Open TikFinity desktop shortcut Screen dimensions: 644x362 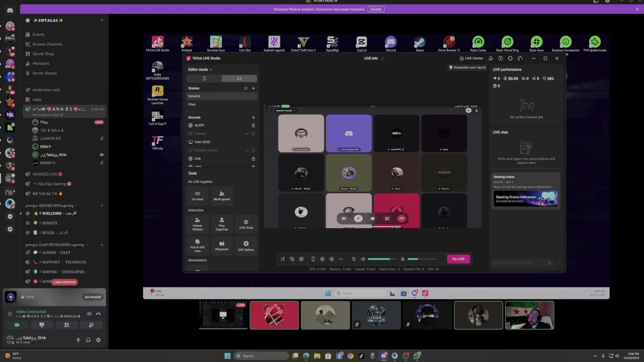pyautogui.click(x=157, y=143)
